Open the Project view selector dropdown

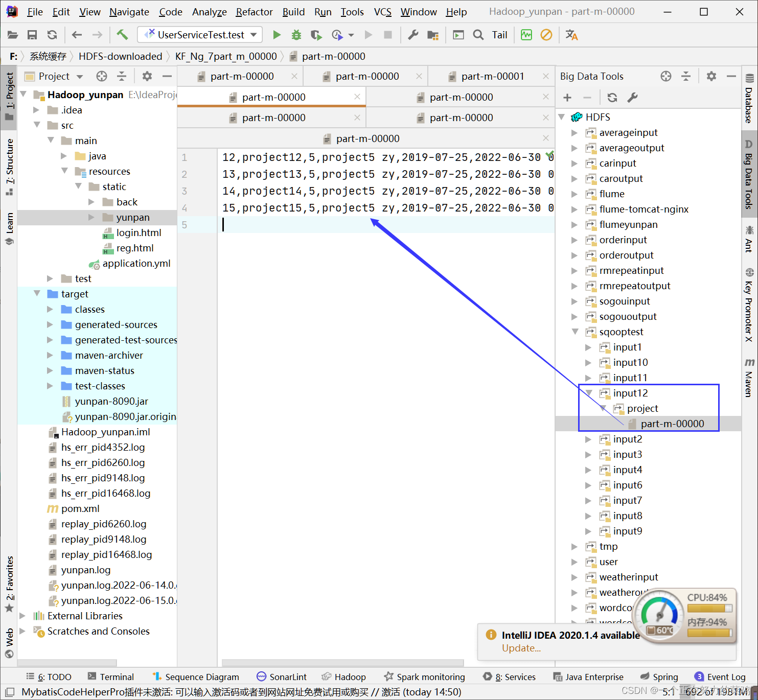click(x=54, y=76)
